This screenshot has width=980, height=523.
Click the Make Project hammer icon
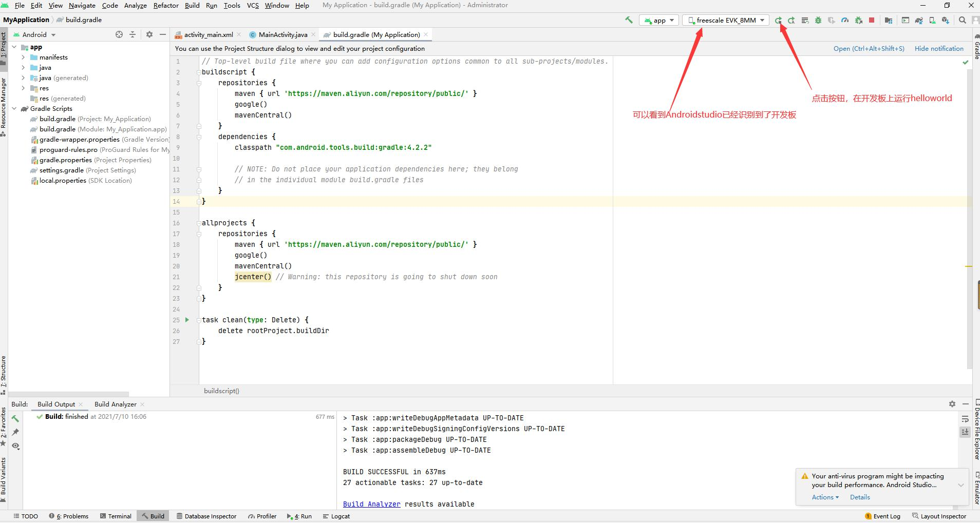(629, 20)
